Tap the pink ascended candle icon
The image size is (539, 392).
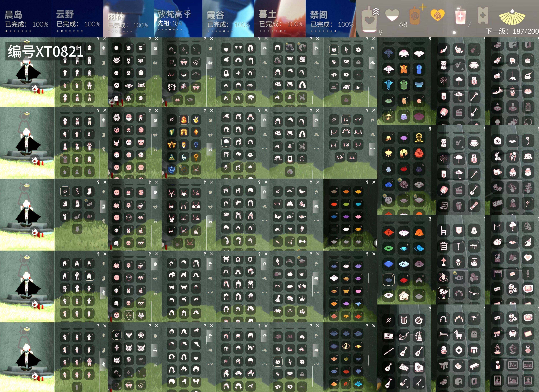pos(460,16)
